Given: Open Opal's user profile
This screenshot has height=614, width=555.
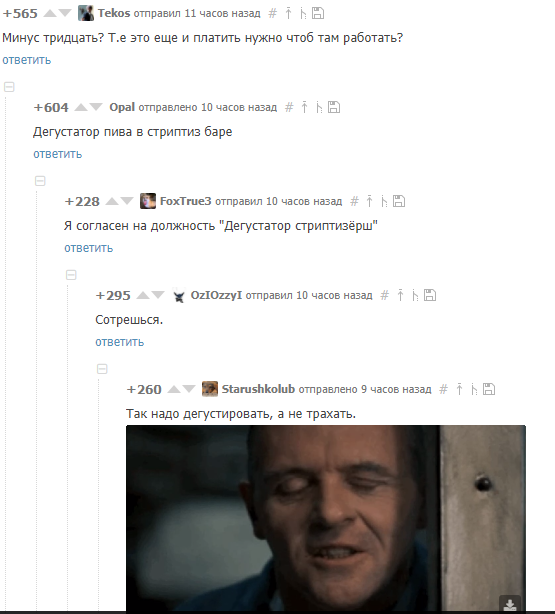Looking at the screenshot, I should pos(122,107).
